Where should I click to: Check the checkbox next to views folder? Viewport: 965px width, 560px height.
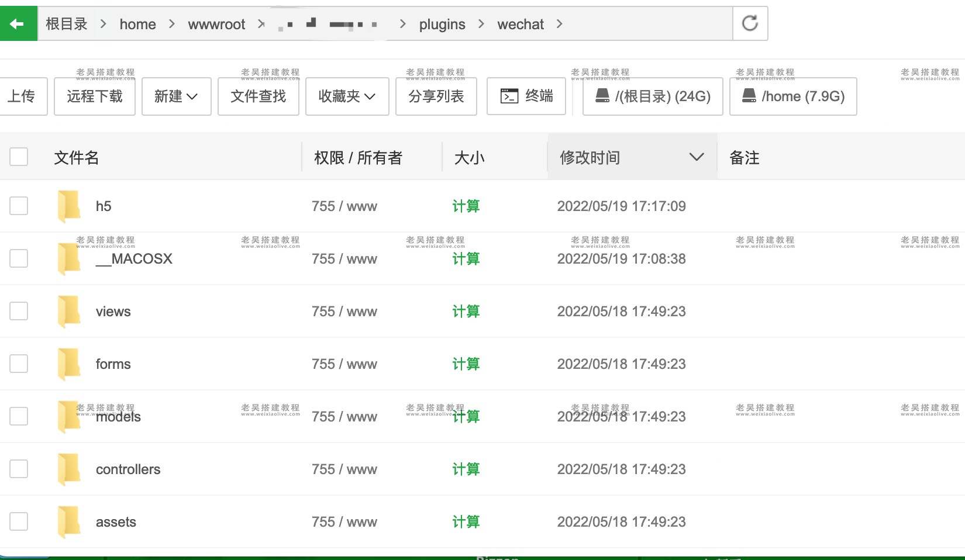tap(19, 311)
